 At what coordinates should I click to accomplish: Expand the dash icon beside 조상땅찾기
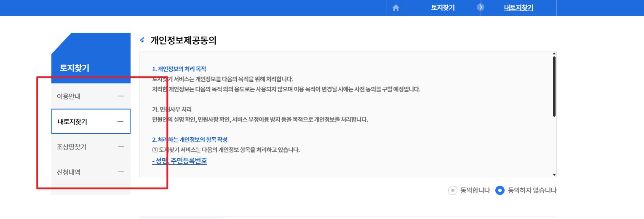point(121,147)
